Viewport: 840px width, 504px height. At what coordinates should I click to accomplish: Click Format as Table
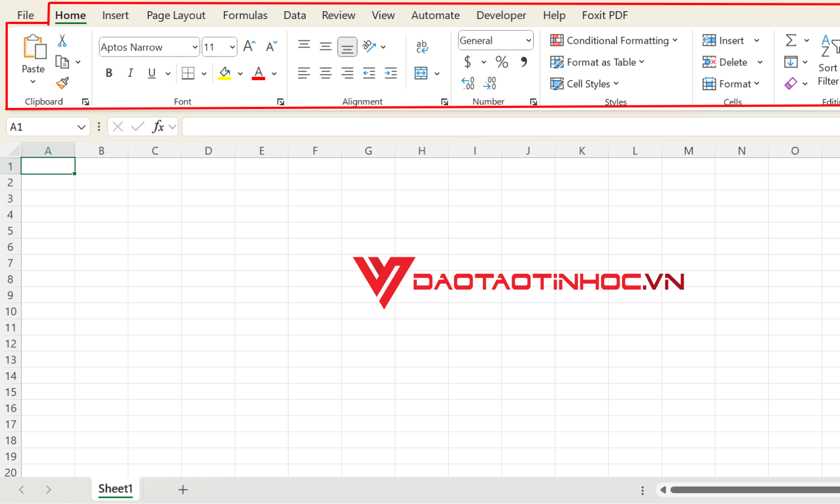click(597, 62)
